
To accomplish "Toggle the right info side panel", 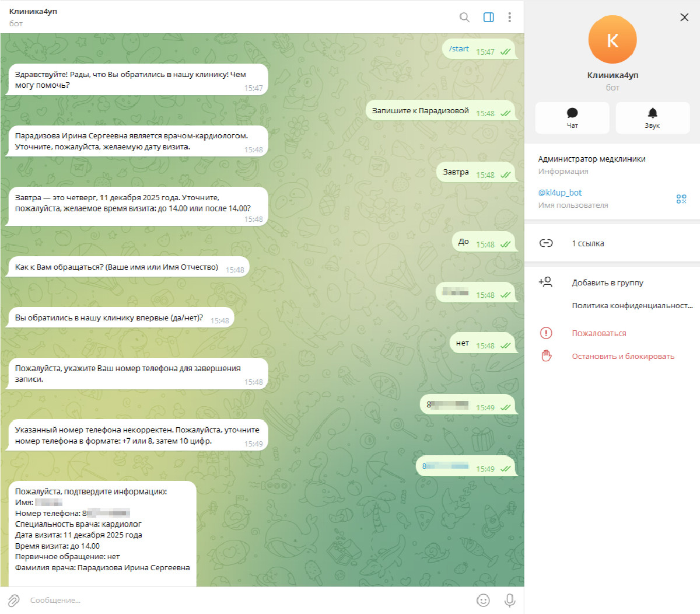I will tap(489, 17).
